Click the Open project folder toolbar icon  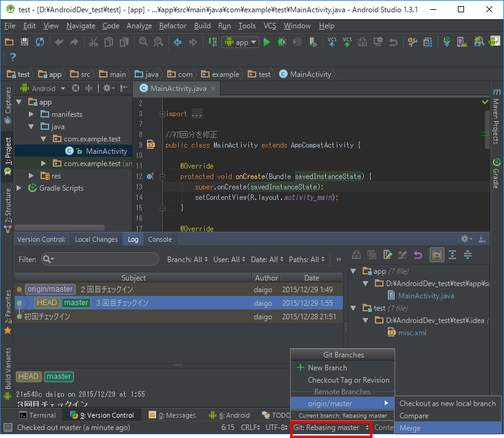[9, 42]
